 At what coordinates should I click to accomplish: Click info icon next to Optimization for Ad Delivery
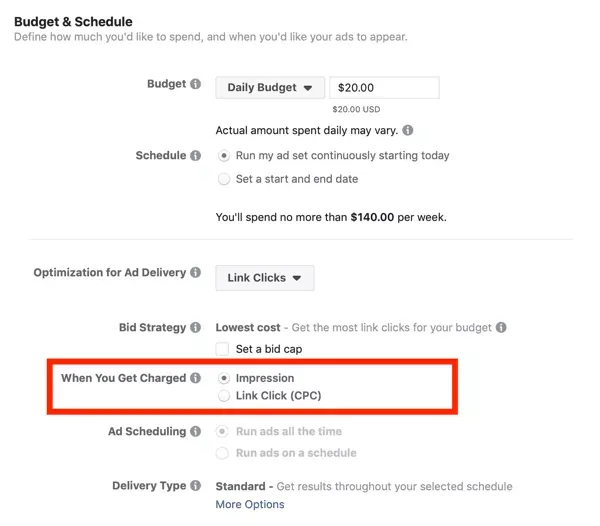pos(196,273)
